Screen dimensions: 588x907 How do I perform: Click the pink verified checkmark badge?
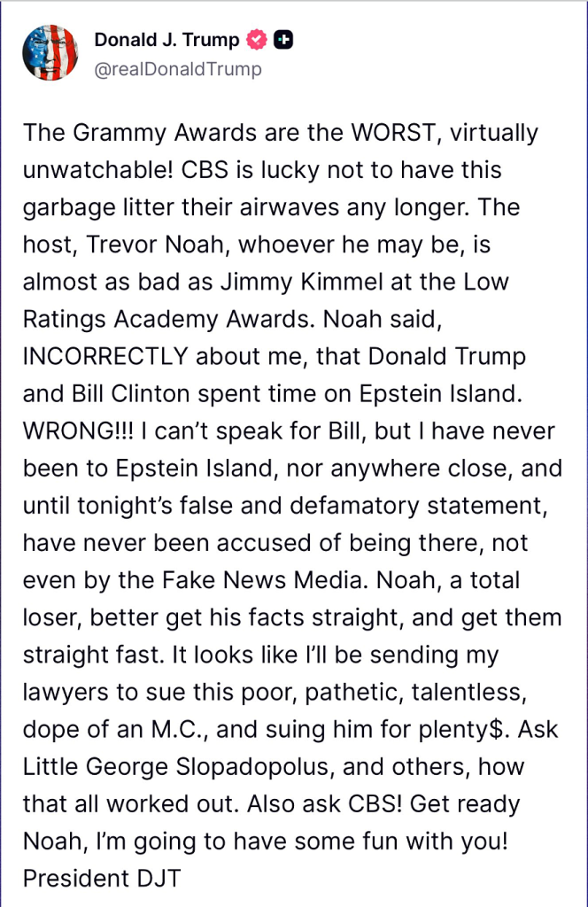pyautogui.click(x=257, y=40)
